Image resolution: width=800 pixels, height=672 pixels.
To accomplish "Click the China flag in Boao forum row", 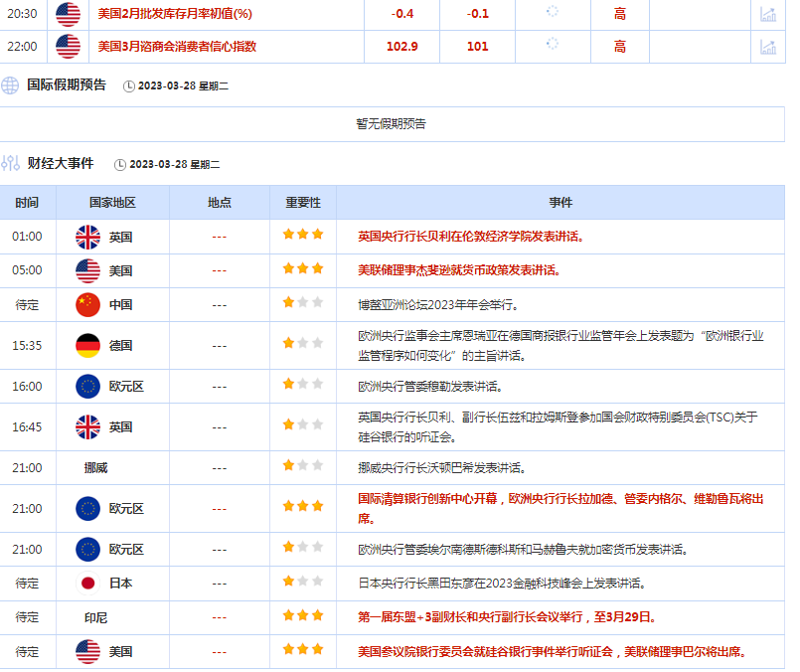I will point(88,304).
